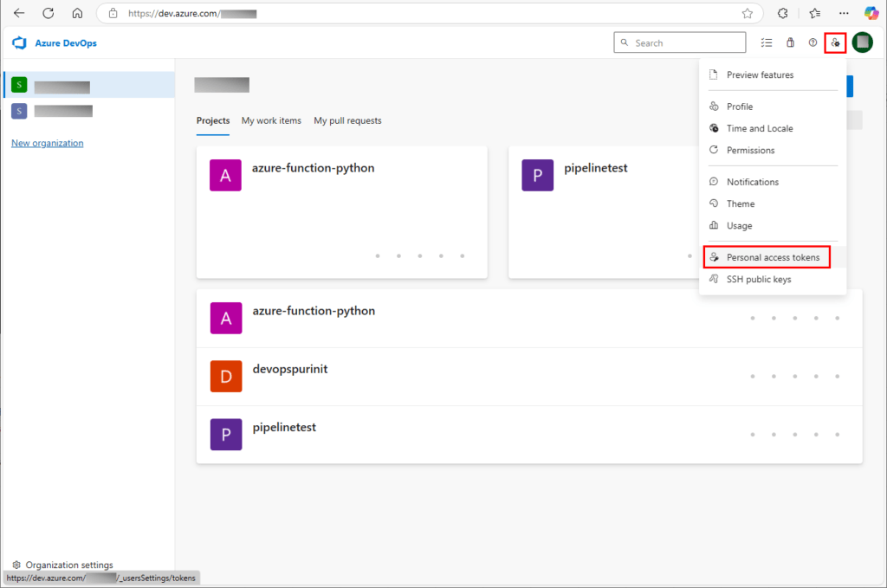Open Preview features from the menu
This screenshot has width=887, height=588.
(x=760, y=74)
